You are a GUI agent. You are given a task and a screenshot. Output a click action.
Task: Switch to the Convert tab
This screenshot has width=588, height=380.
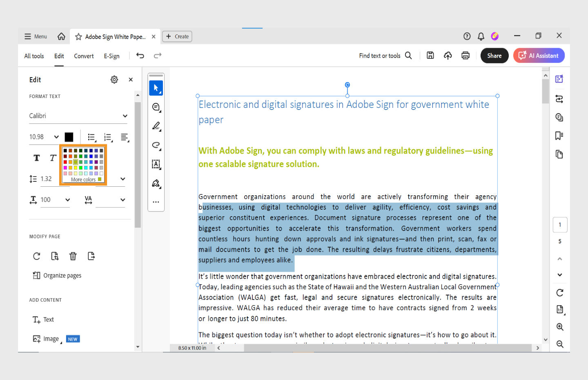click(83, 56)
